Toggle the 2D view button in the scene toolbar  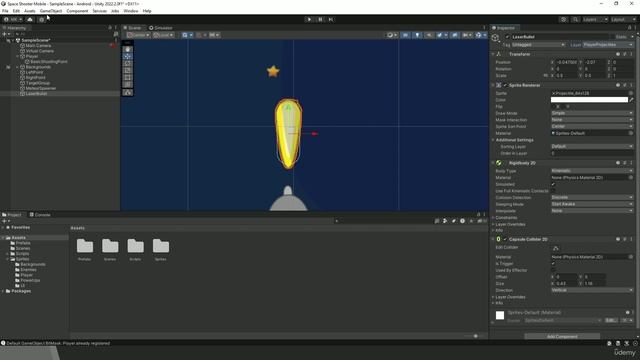(405, 35)
